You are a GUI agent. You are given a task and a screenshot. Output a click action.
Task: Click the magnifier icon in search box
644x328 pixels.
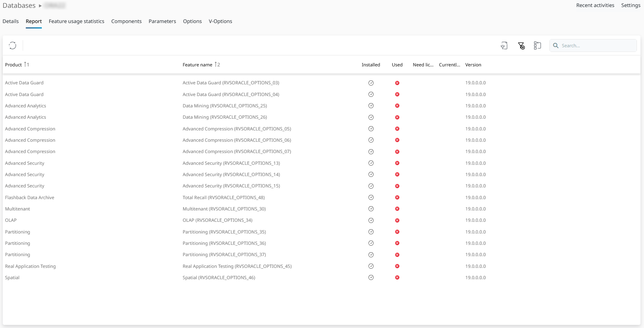[x=556, y=46]
